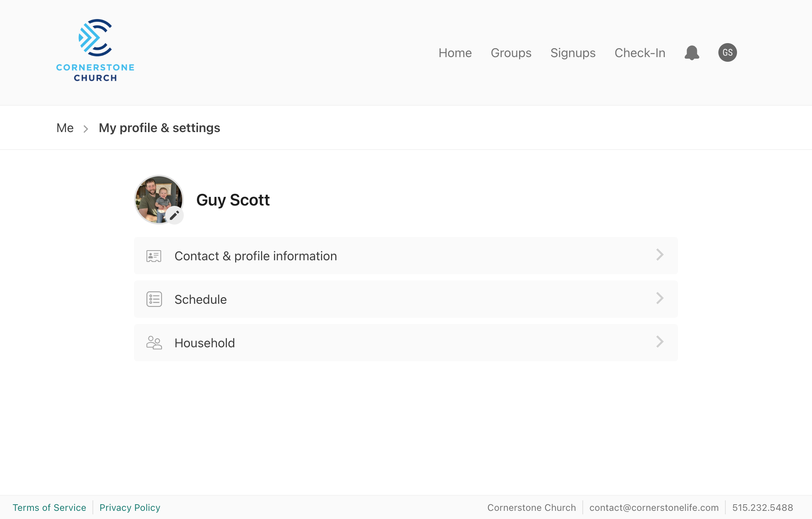Open the Household section
Screen dimensions: 812x519
(406, 343)
